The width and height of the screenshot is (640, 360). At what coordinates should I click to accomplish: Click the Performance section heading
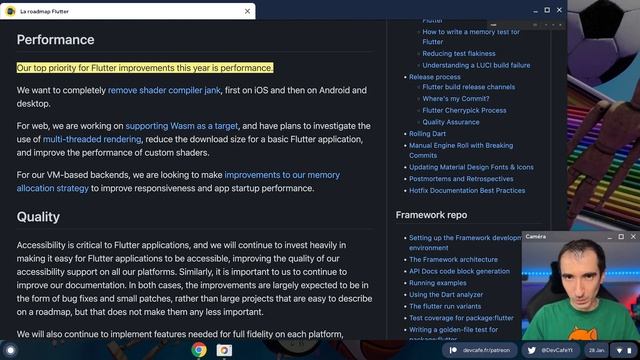[x=56, y=40]
